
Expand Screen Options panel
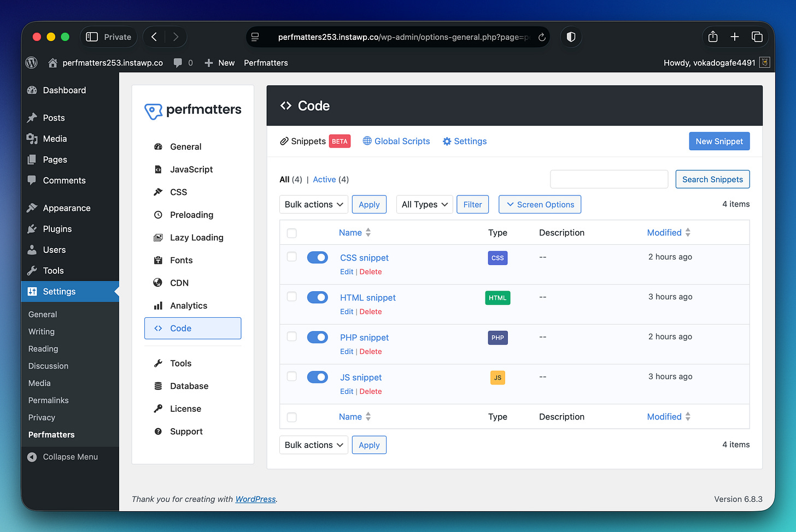point(540,204)
